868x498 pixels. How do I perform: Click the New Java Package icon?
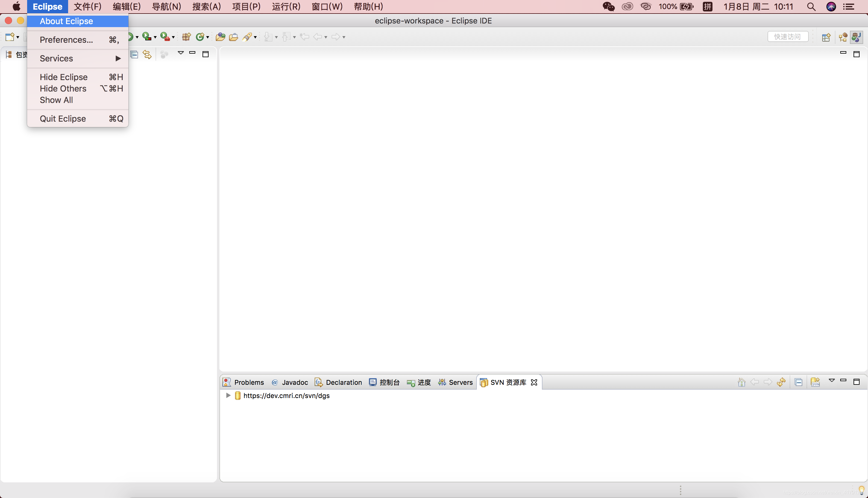[x=187, y=37]
